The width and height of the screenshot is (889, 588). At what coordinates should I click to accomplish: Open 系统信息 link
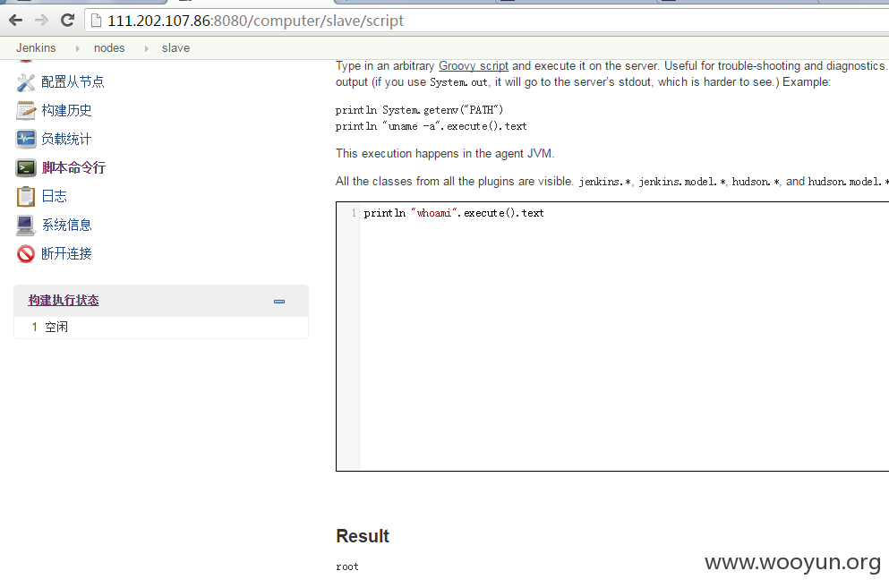coord(66,225)
